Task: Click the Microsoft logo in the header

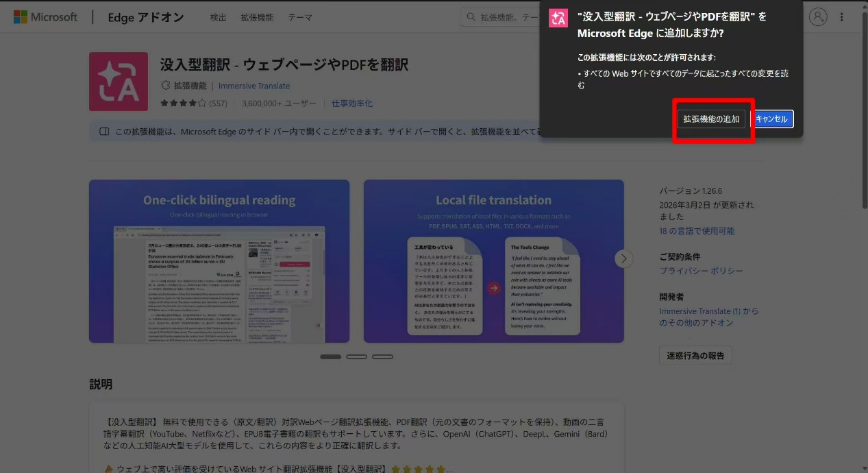Action: (x=45, y=17)
